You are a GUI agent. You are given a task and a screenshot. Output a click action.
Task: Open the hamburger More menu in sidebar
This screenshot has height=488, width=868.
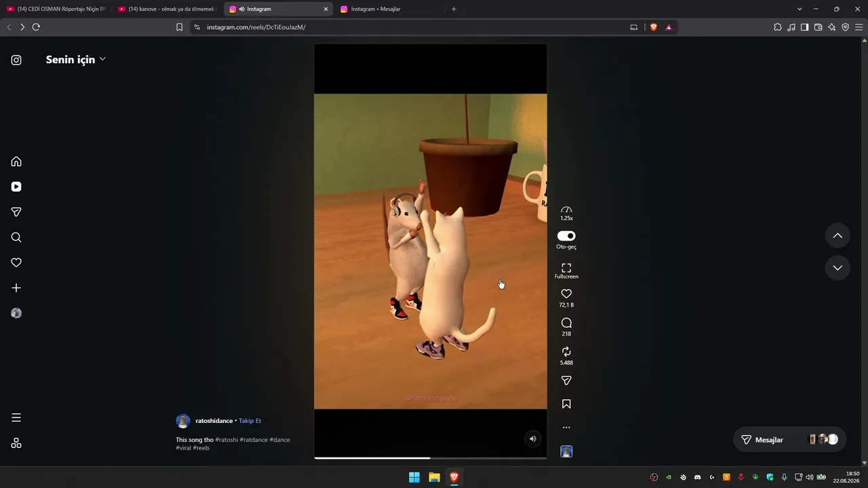16,418
